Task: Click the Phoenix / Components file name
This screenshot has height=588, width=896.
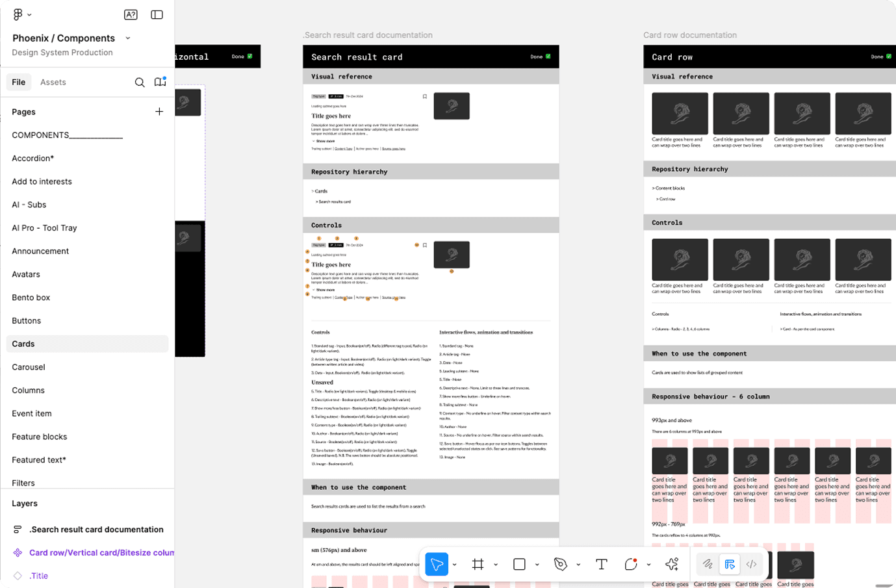Action: click(x=64, y=38)
